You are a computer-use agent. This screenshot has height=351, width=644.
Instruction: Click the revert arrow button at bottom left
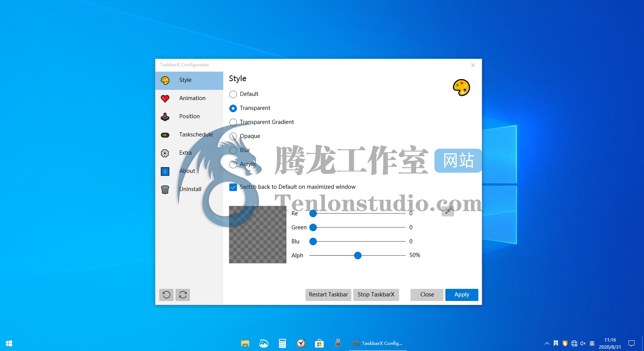pos(166,295)
